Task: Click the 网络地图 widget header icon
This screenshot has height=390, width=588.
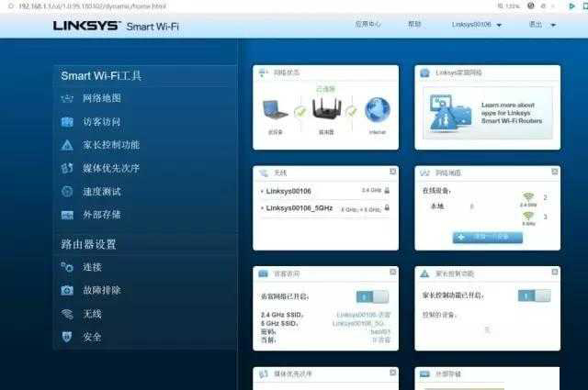Action: [424, 173]
